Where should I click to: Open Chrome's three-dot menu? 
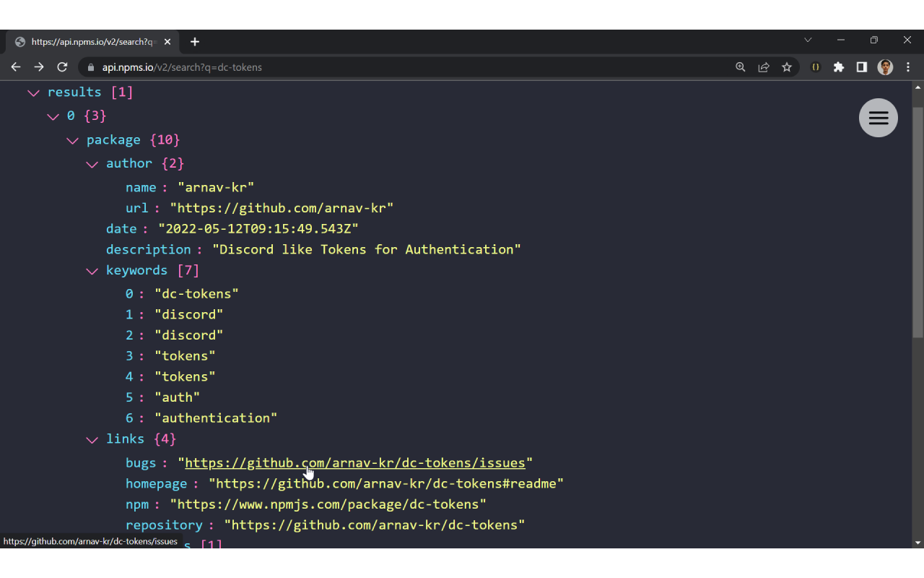pyautogui.click(x=908, y=66)
